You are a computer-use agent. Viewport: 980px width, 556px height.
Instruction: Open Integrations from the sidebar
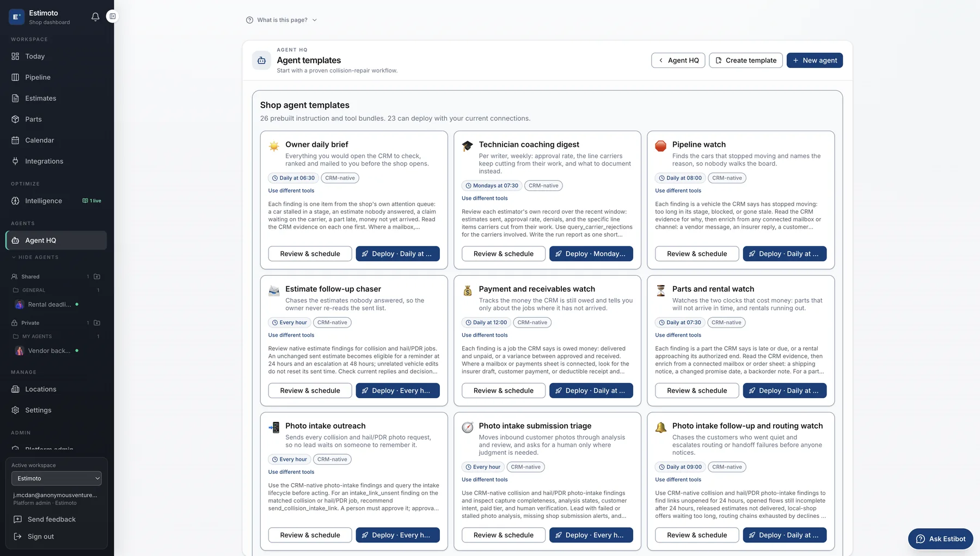(x=56, y=161)
